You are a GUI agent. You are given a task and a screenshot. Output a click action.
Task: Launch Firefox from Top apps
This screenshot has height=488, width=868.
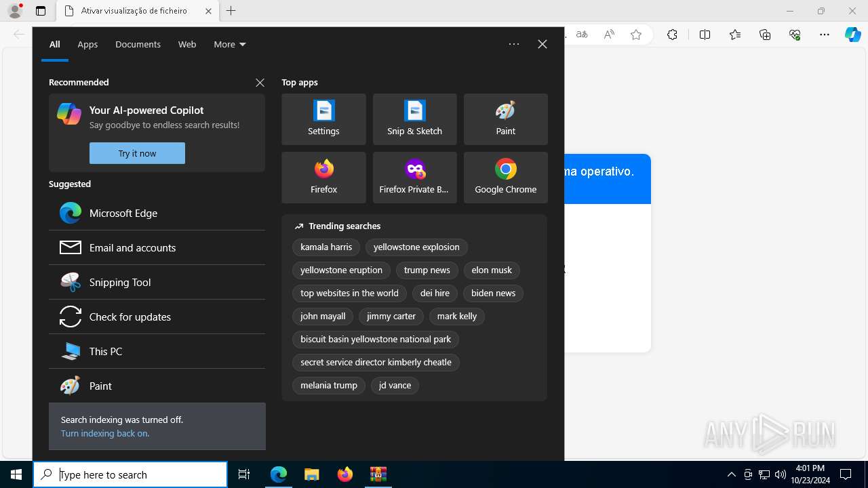(323, 178)
